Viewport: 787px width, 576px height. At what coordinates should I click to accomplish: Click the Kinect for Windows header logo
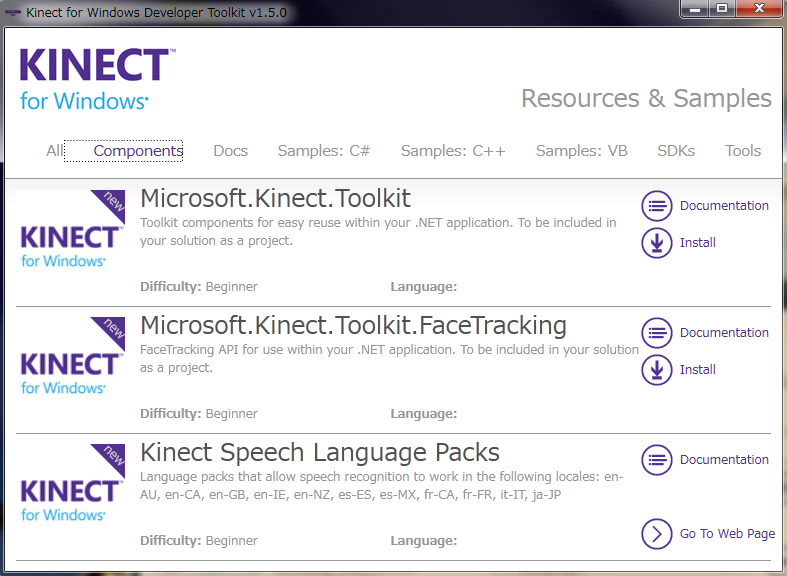coord(97,79)
